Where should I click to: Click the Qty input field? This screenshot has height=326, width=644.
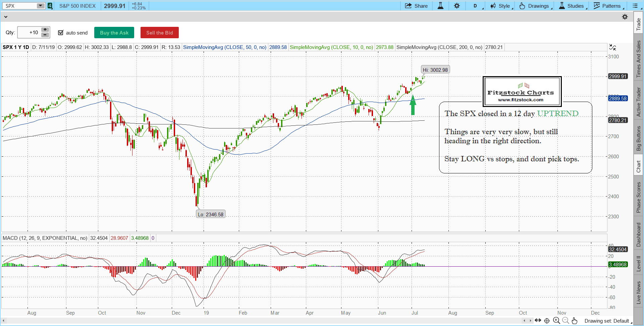pyautogui.click(x=29, y=33)
